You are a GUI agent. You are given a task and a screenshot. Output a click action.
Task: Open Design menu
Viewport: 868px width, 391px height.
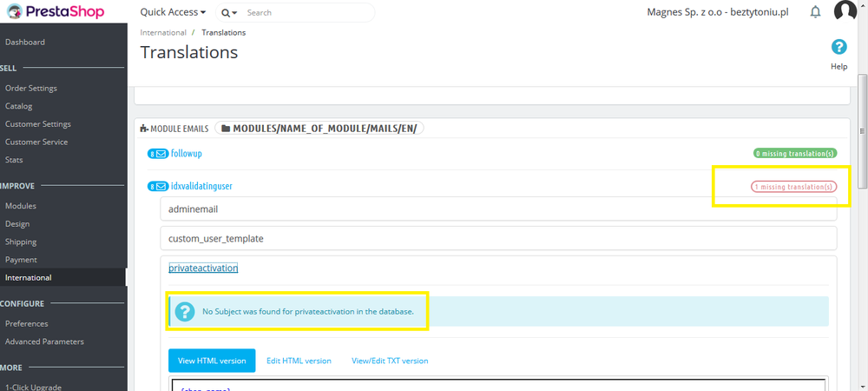(17, 224)
